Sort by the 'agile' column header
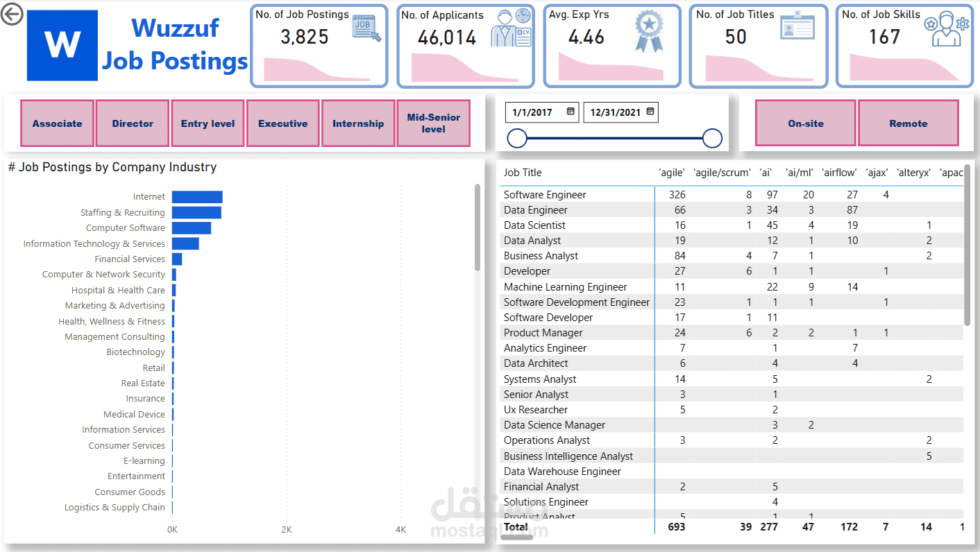The height and width of the screenshot is (552, 980). (x=671, y=173)
